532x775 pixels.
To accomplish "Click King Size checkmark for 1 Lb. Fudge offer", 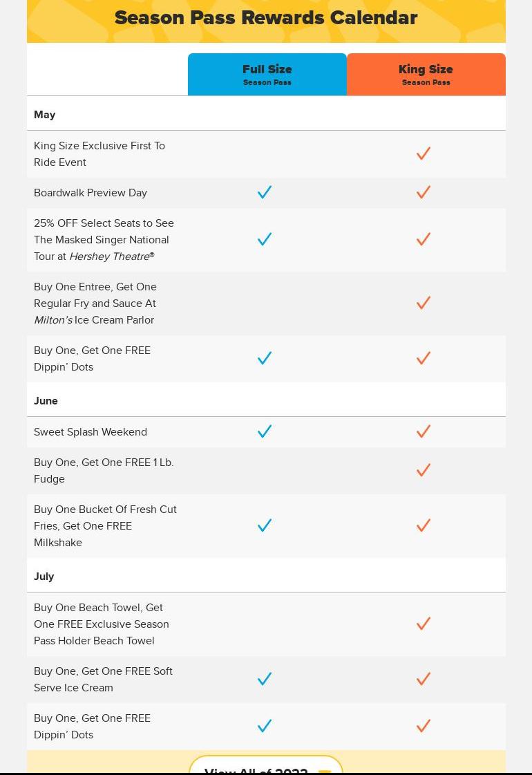I will click(x=424, y=470).
